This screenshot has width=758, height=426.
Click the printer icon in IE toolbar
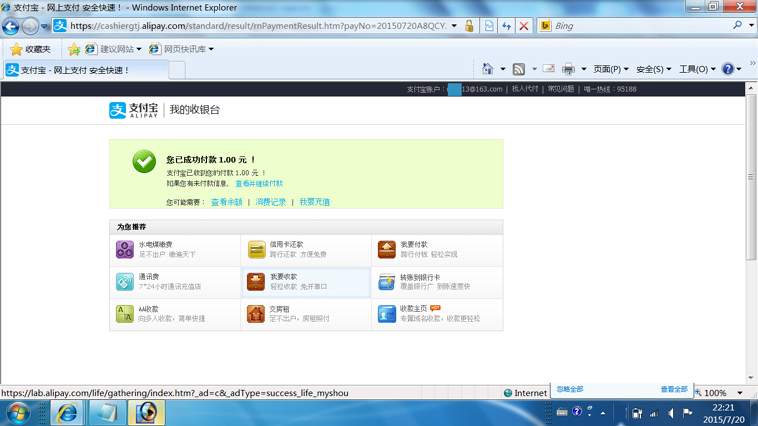[568, 69]
